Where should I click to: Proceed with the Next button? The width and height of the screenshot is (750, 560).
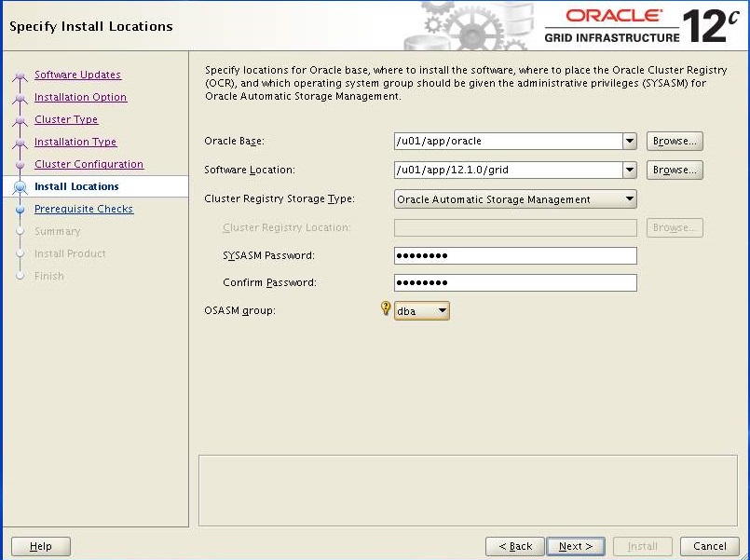coord(576,546)
